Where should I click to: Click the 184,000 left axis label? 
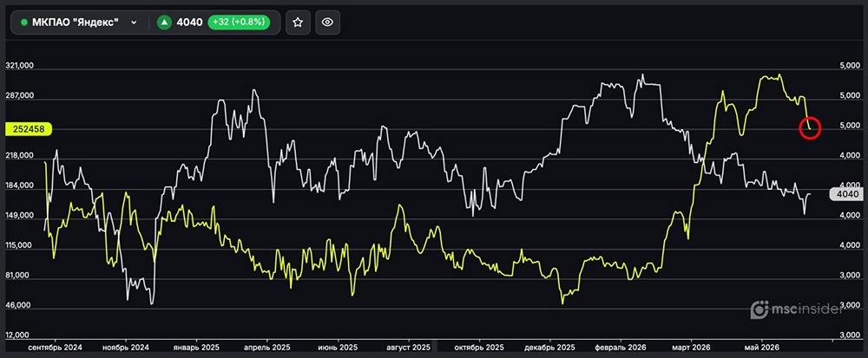[20, 186]
